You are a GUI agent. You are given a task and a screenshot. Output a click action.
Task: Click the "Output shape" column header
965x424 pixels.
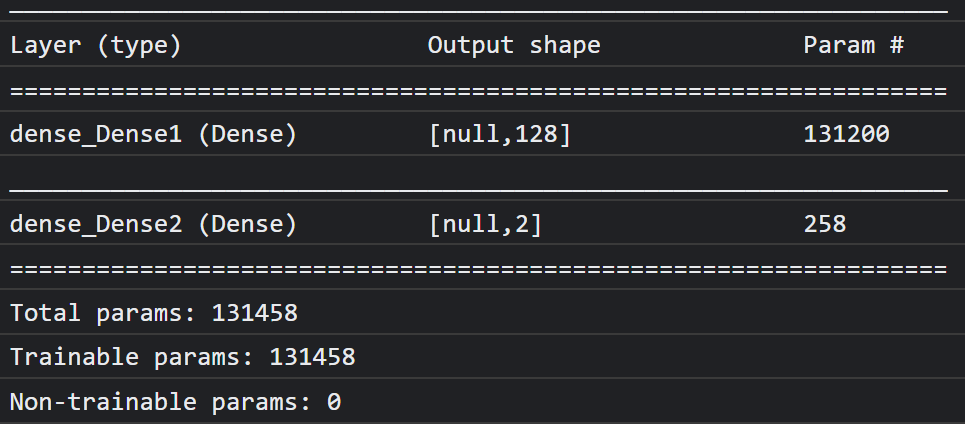coord(514,45)
